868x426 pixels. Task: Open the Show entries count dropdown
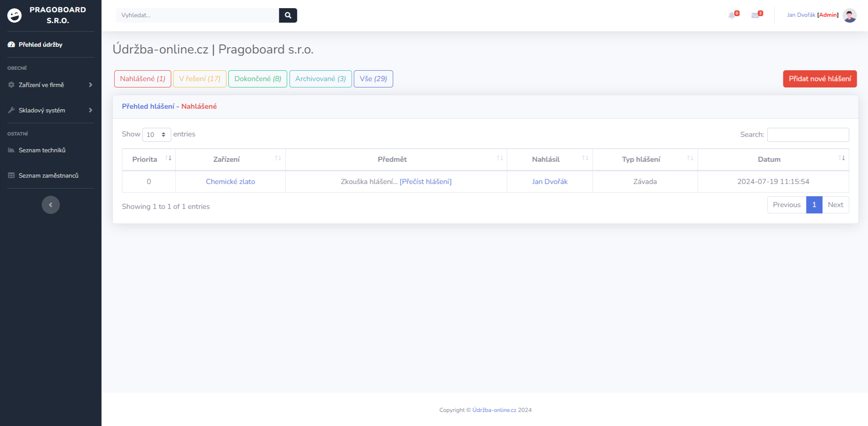[157, 135]
